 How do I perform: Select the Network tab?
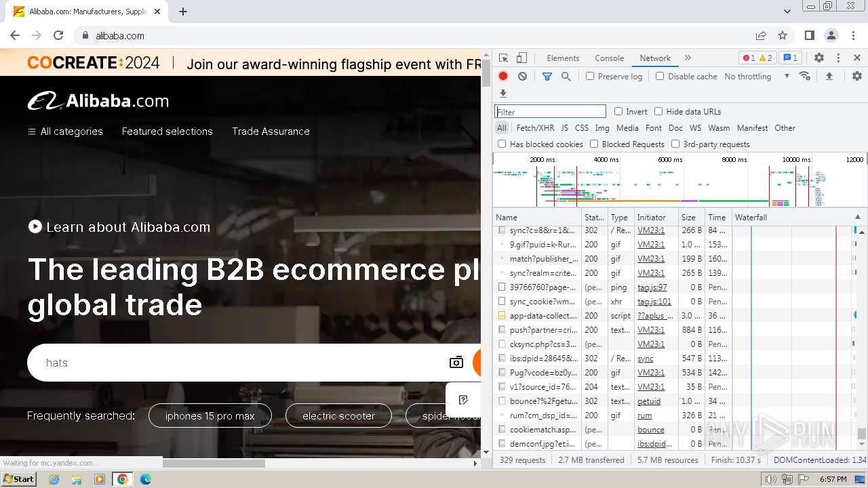655,58
